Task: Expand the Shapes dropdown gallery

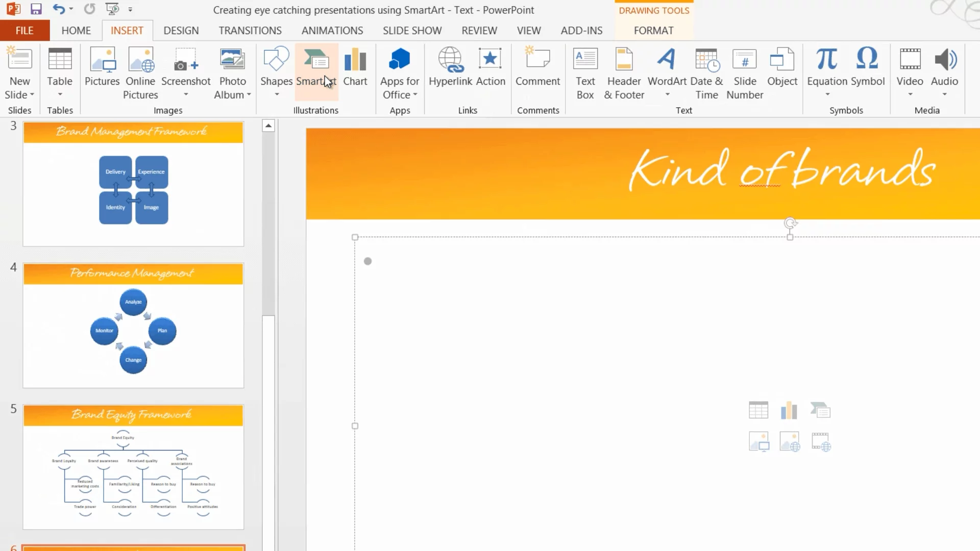Action: [276, 95]
